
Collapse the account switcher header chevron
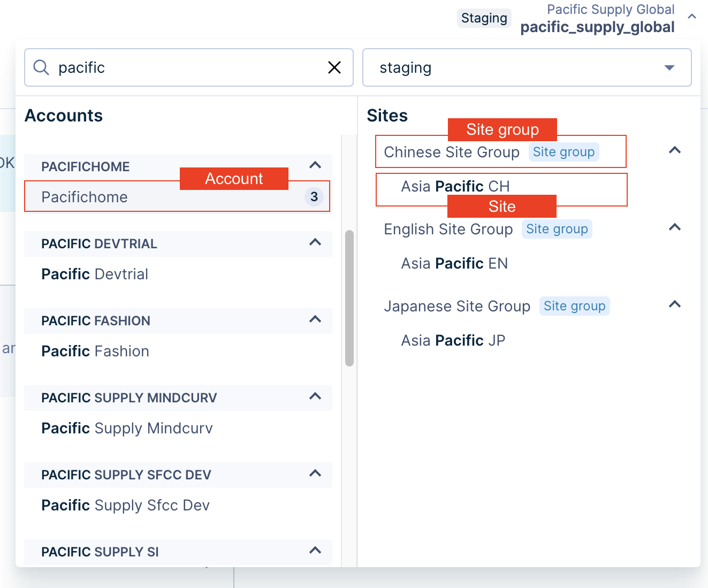click(692, 17)
